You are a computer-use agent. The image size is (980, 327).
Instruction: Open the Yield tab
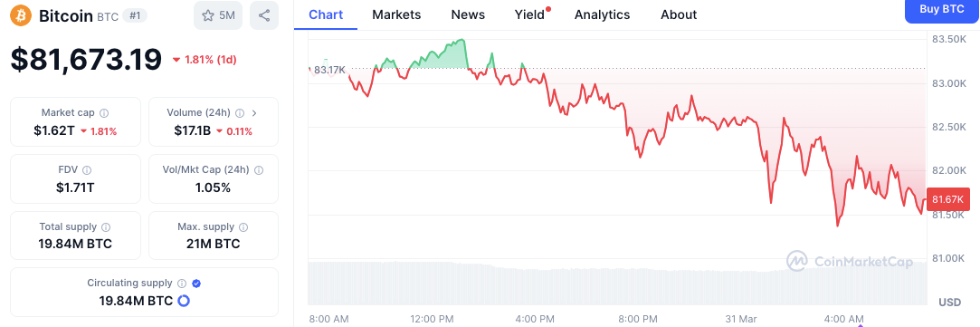[531, 14]
